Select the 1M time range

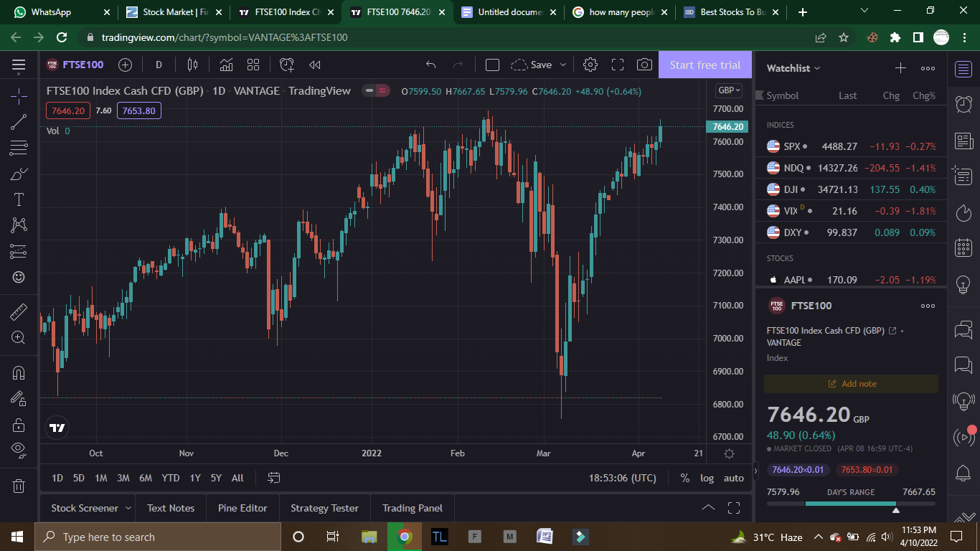click(101, 478)
